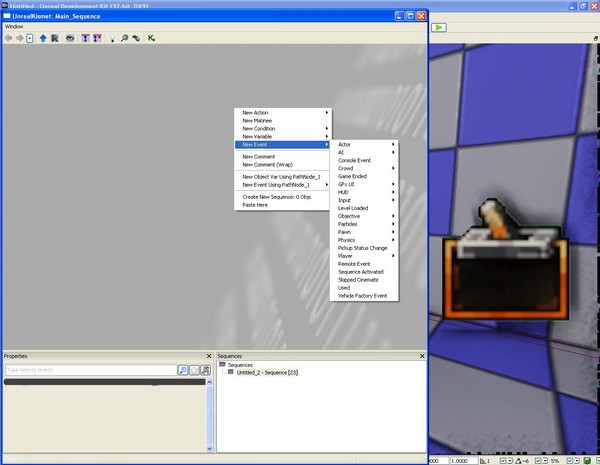The image size is (600, 465).
Task: Open Kismet search with magnifier icon
Action: [124, 38]
